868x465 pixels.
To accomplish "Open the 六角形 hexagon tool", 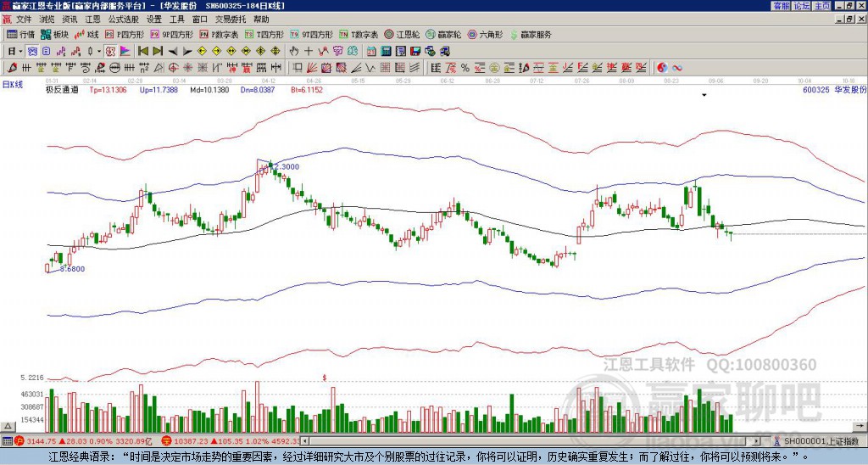I will pyautogui.click(x=486, y=34).
